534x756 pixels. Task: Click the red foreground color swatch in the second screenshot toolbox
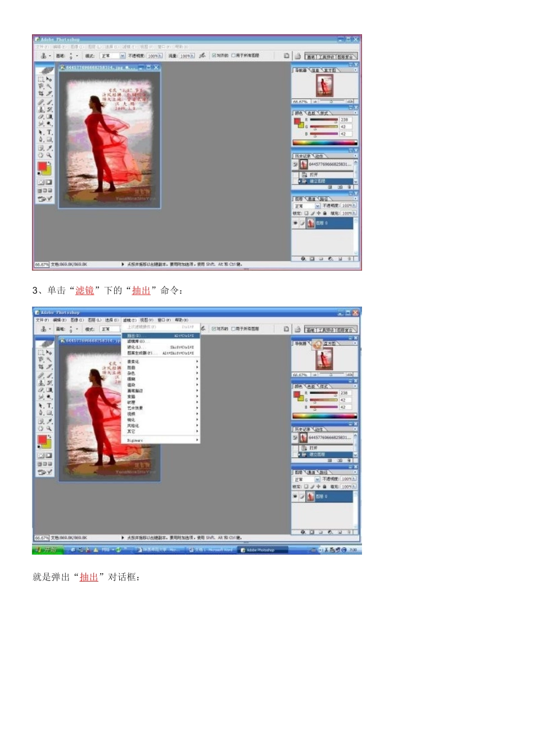point(42,440)
